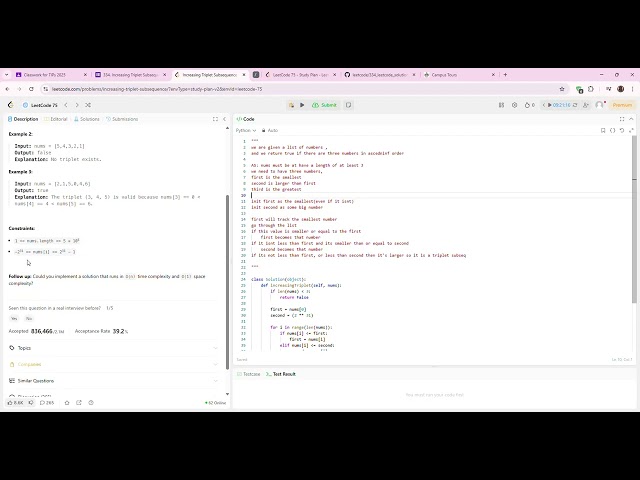Like the problem with thumbs up
The image size is (640, 480).
16,402
